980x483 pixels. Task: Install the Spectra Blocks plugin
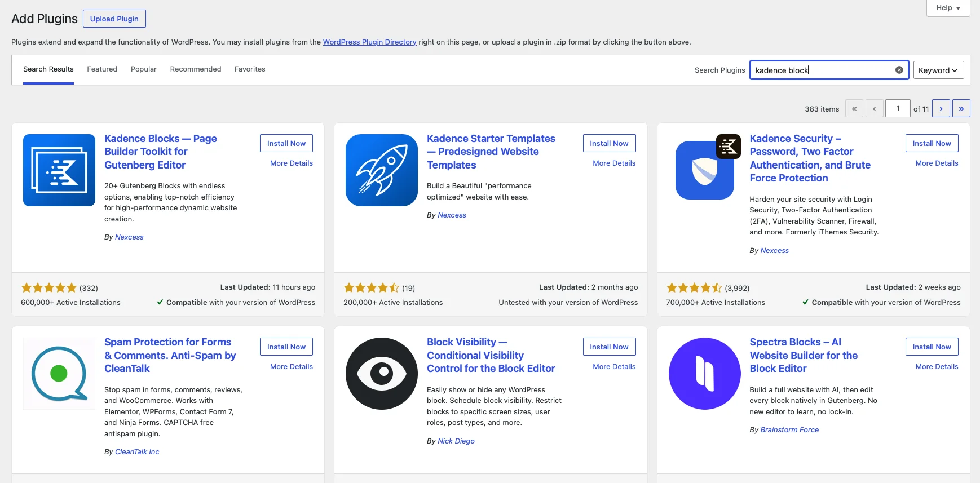pyautogui.click(x=932, y=347)
